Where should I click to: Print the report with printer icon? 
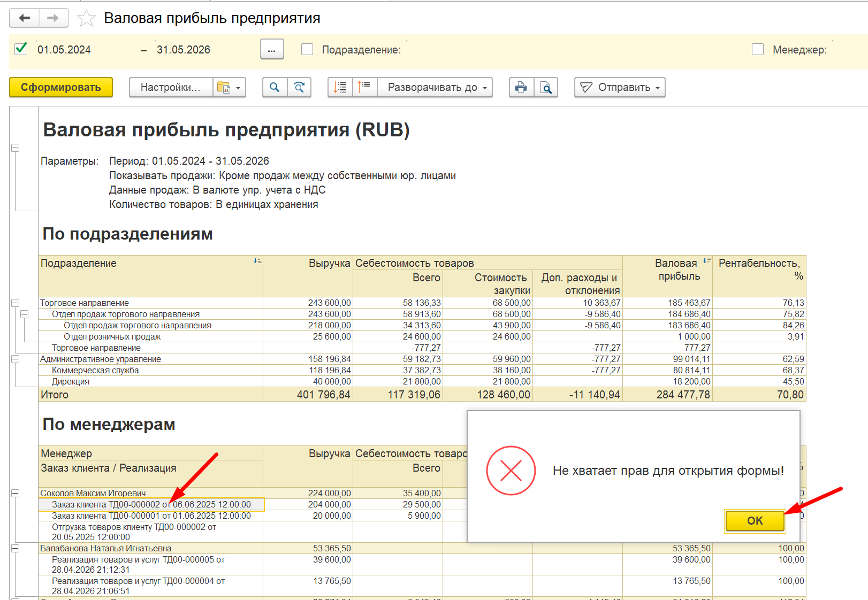click(x=521, y=87)
